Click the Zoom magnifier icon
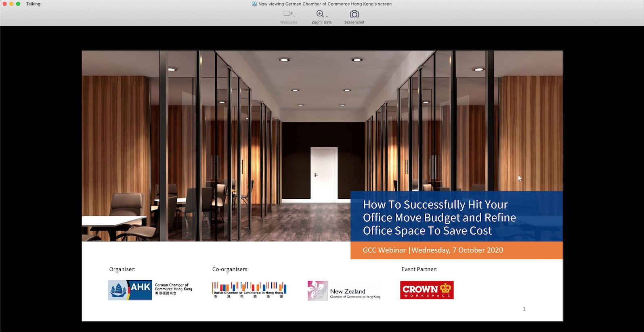The image size is (644, 332). (320, 14)
